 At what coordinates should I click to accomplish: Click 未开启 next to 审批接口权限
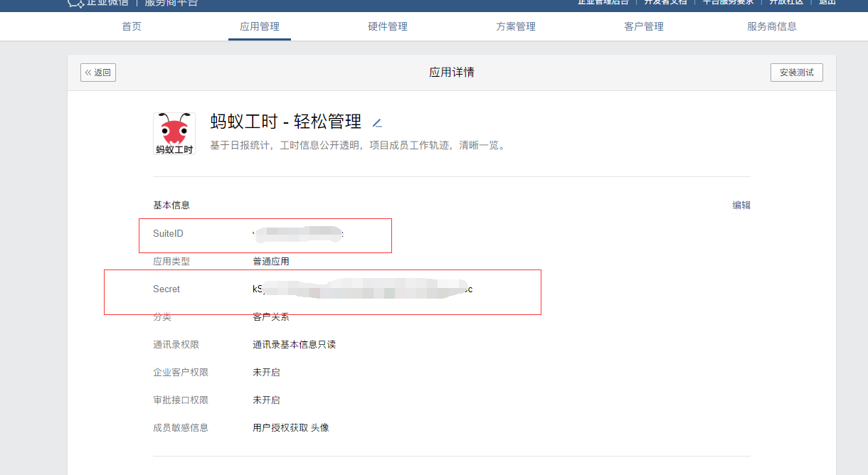pyautogui.click(x=266, y=400)
